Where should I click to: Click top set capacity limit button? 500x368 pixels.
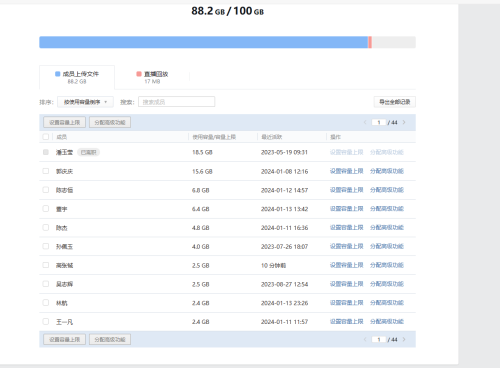click(x=64, y=122)
